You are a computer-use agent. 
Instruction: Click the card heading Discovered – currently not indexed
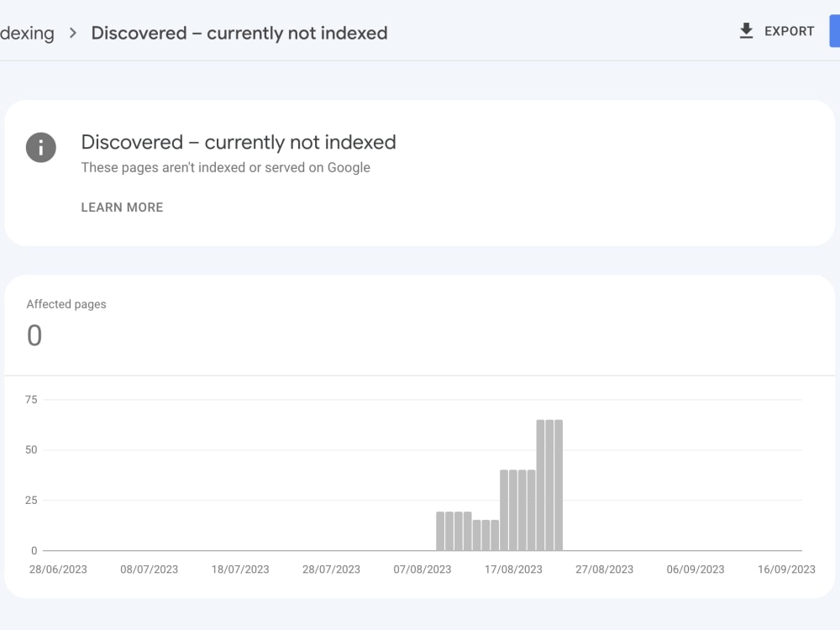tap(239, 143)
